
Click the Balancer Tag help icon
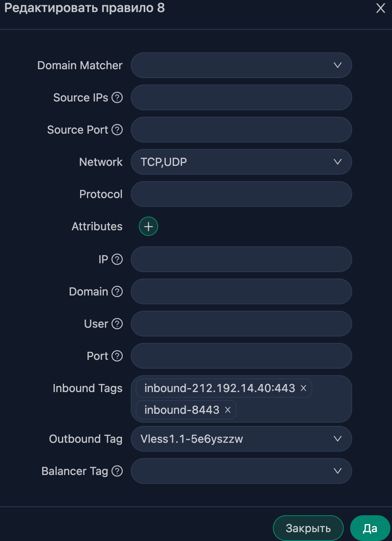pos(117,471)
